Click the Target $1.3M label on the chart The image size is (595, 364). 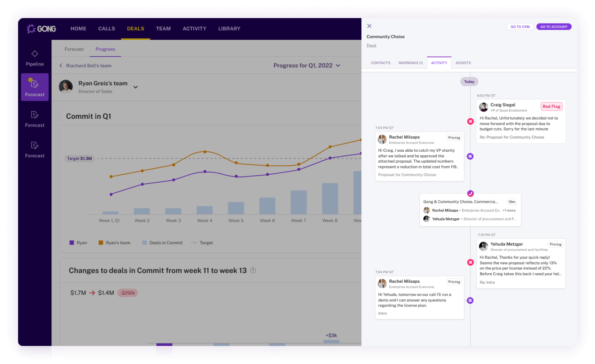tap(80, 159)
